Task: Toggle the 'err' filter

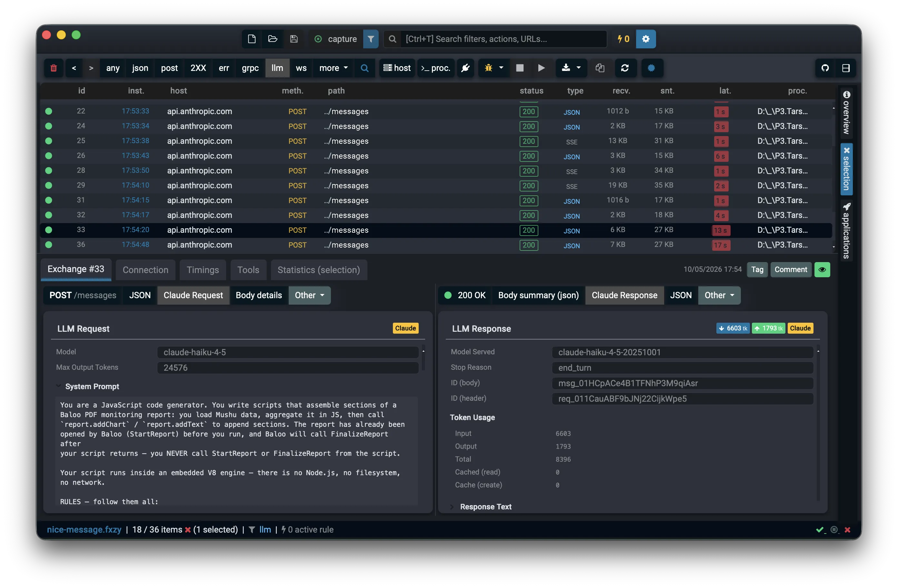Action: pos(224,68)
